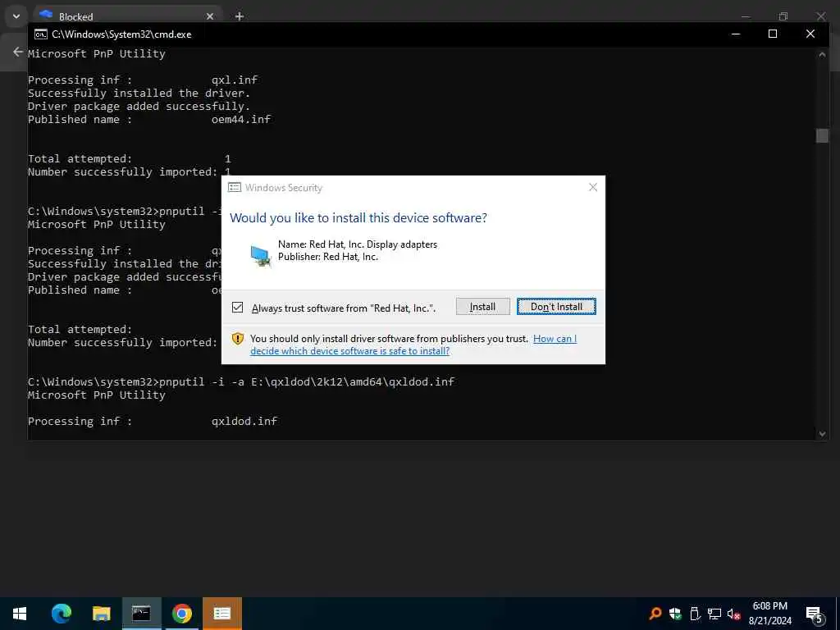This screenshot has width=840, height=630.
Task: Click the display adapter device icon
Action: click(260, 256)
